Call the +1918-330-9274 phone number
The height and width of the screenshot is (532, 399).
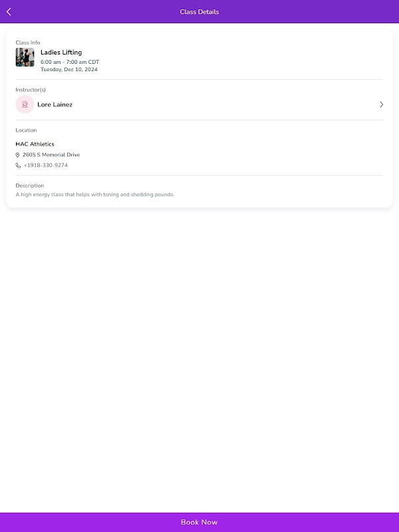point(45,166)
